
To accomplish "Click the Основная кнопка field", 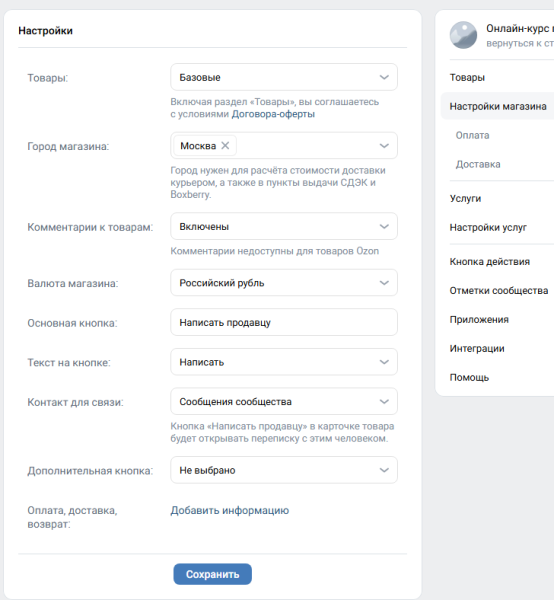I will (x=284, y=323).
